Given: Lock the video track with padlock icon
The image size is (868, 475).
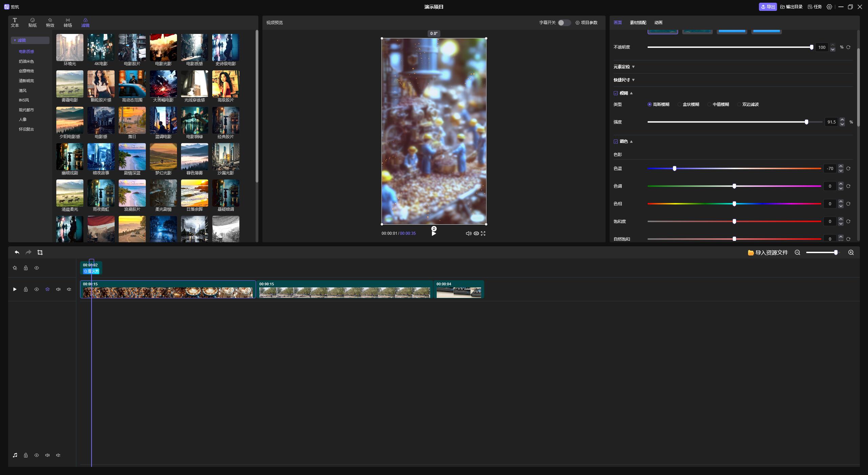Looking at the screenshot, I should [x=26, y=289].
